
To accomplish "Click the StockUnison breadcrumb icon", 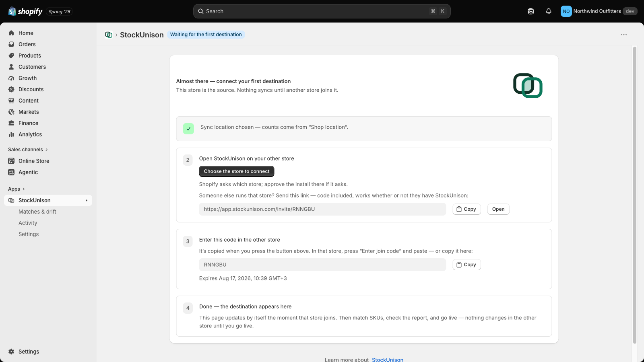I will point(109,35).
